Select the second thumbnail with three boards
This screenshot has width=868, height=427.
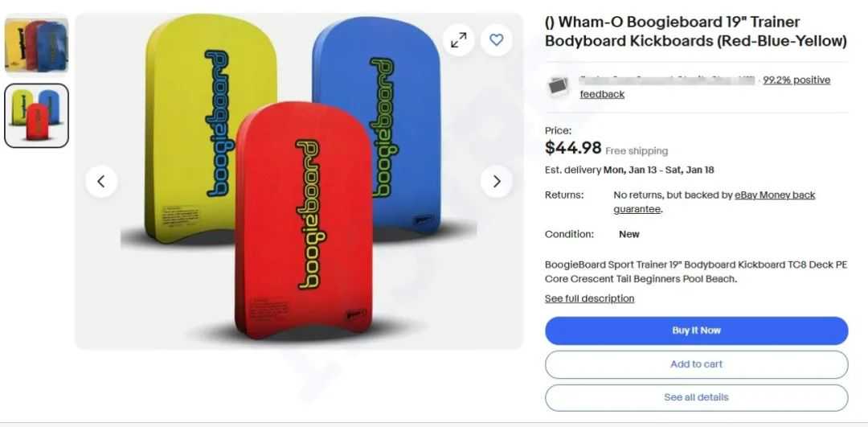pyautogui.click(x=36, y=116)
